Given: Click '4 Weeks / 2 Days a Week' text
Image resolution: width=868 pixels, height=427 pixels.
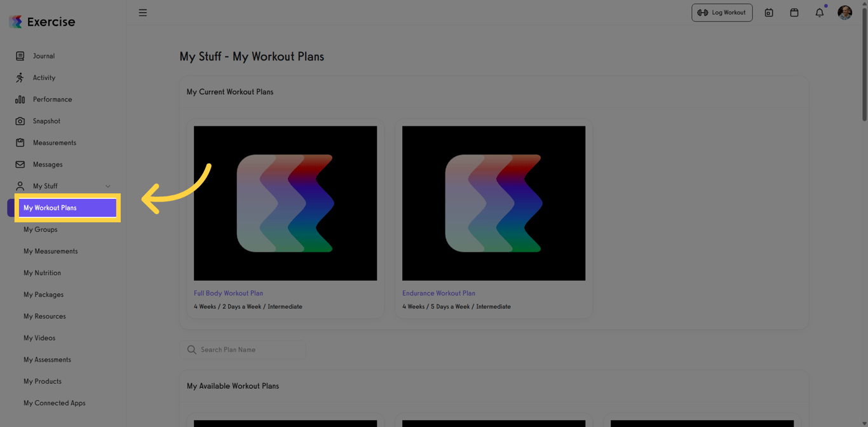Looking at the screenshot, I should pyautogui.click(x=227, y=306).
